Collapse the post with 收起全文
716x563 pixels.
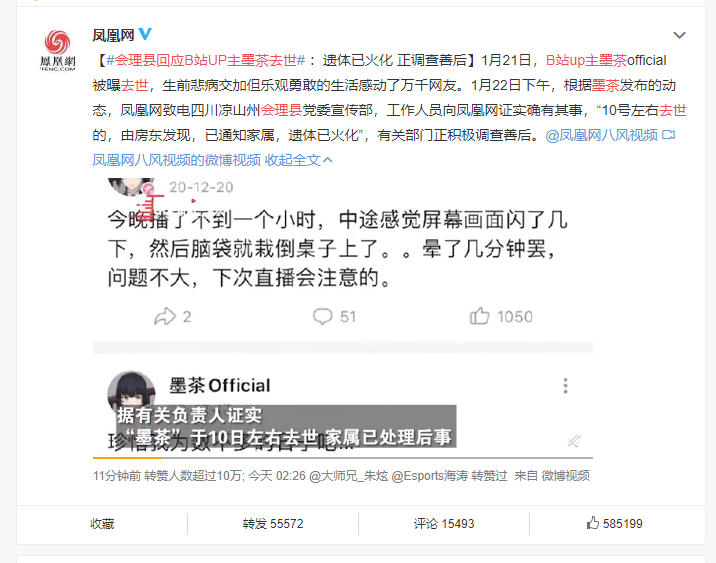(x=299, y=160)
